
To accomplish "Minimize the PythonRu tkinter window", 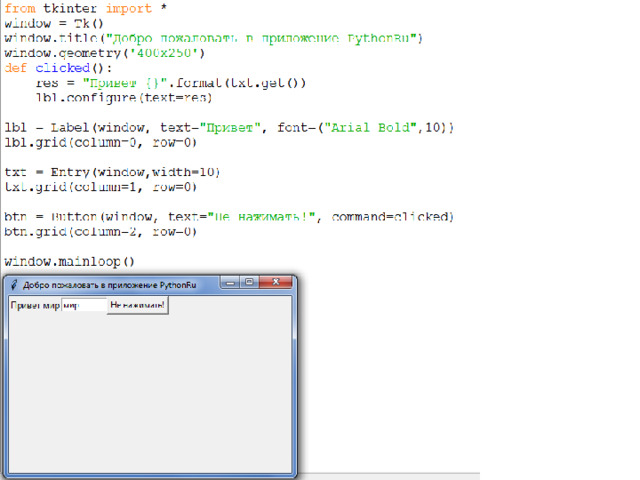I will [x=231, y=283].
